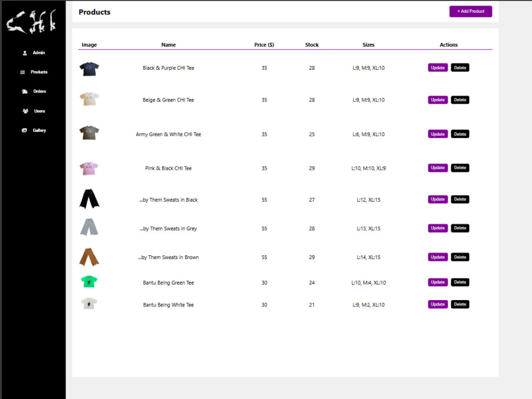Click the Bantu Being white tee thumbnail
The image size is (532, 399).
89,303
